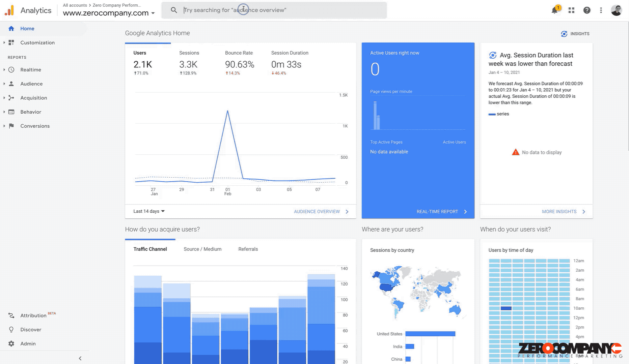The height and width of the screenshot is (364, 629).
Task: Click the "Sessions by country" card title
Action: pyautogui.click(x=392, y=250)
